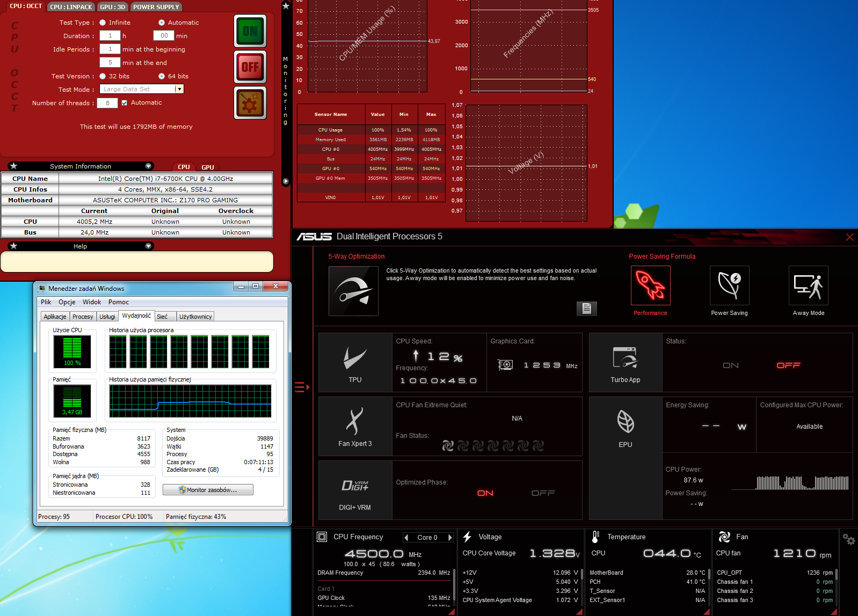Click the CPU Frequency chip icon
This screenshot has height=616, width=858.
coord(322,537)
